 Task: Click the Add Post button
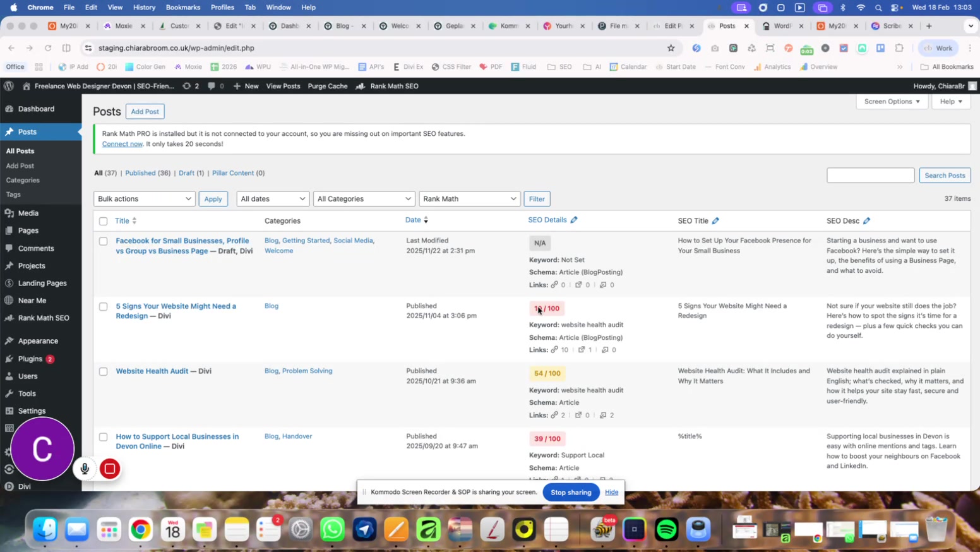tap(145, 112)
